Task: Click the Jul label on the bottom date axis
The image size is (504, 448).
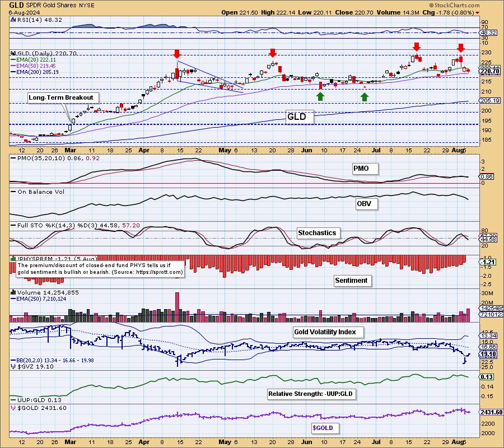Action: point(376,442)
